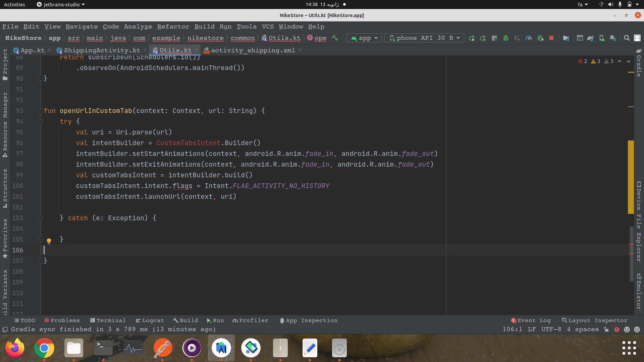Click fold end marker at line 90
The image size is (644, 362).
point(41,78)
